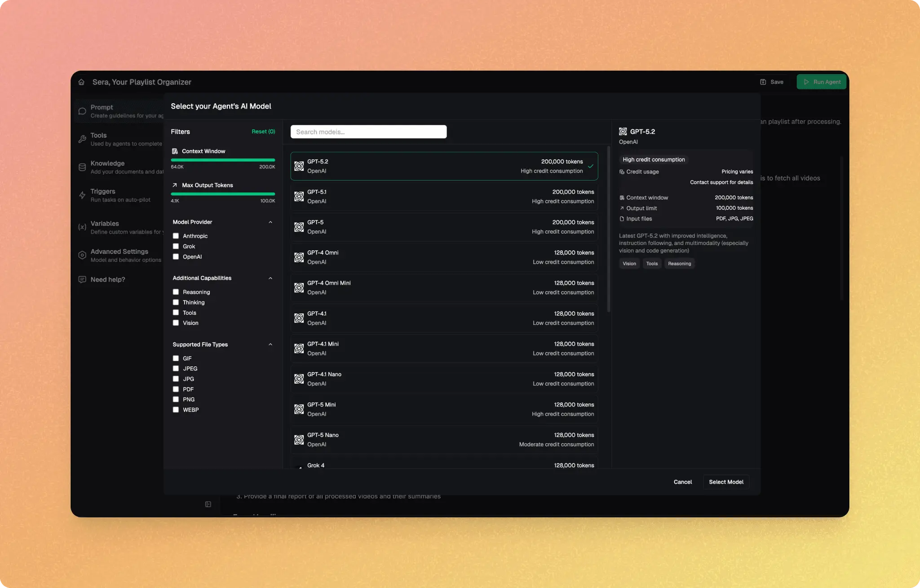
Task: Click the sidebar collapse panel icon
Action: [x=208, y=504]
